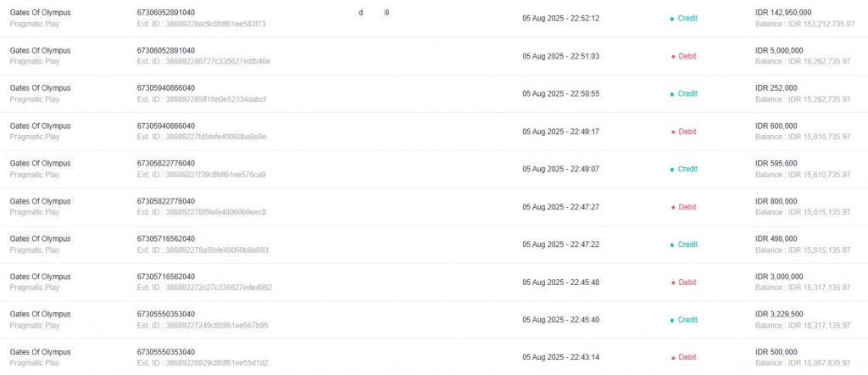Viewport: 868px width, 375px height.
Task: Click the Debit label at 22:43:14
Action: pos(687,357)
